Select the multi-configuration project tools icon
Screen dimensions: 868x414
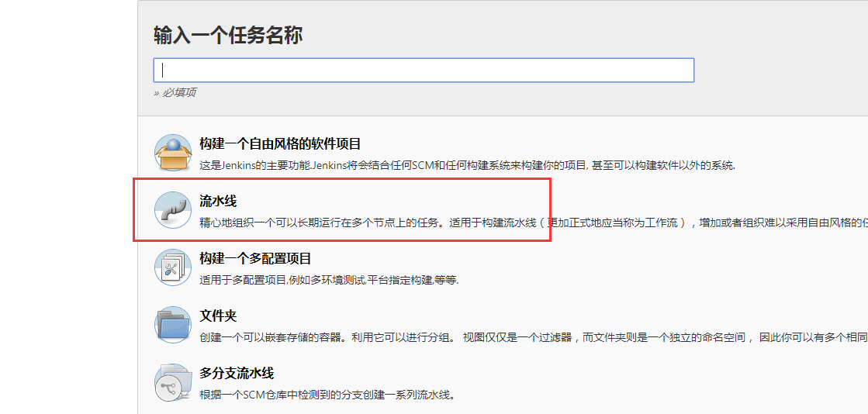pyautogui.click(x=173, y=267)
